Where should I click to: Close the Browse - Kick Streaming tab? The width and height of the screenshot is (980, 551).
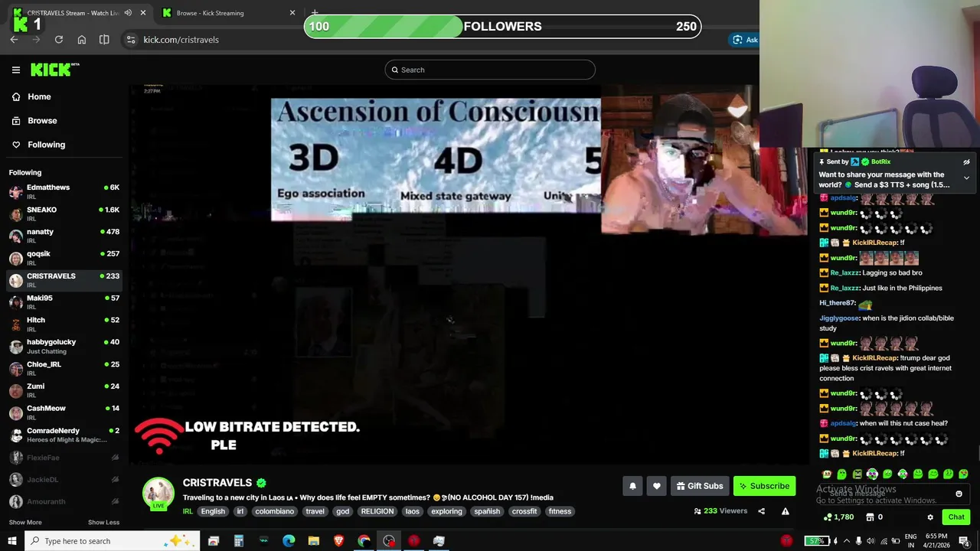click(x=292, y=13)
